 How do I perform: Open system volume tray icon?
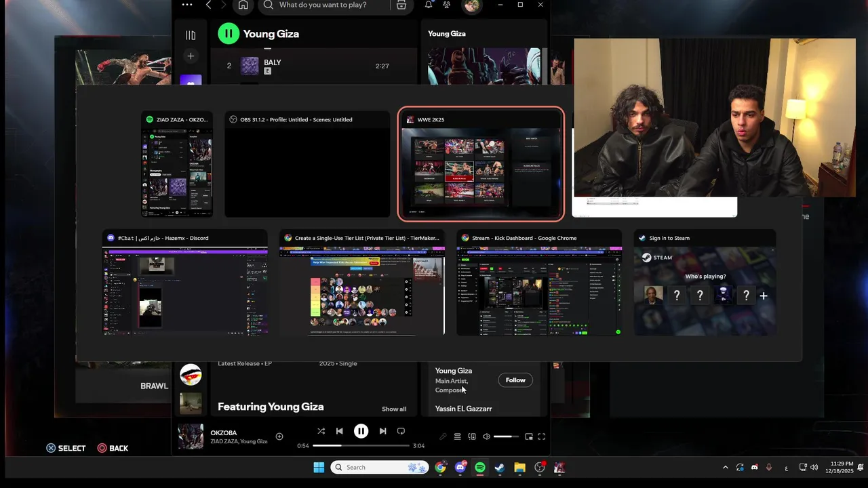(814, 467)
